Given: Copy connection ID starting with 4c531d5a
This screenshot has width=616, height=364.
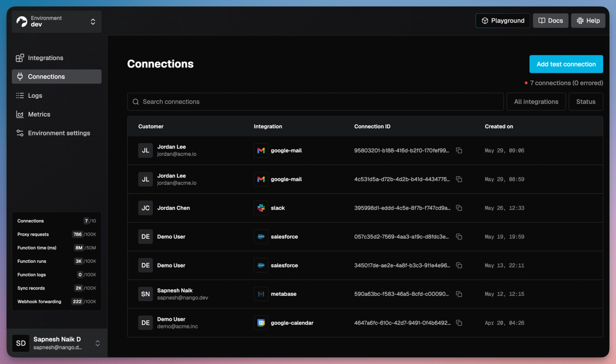Looking at the screenshot, I should (459, 179).
